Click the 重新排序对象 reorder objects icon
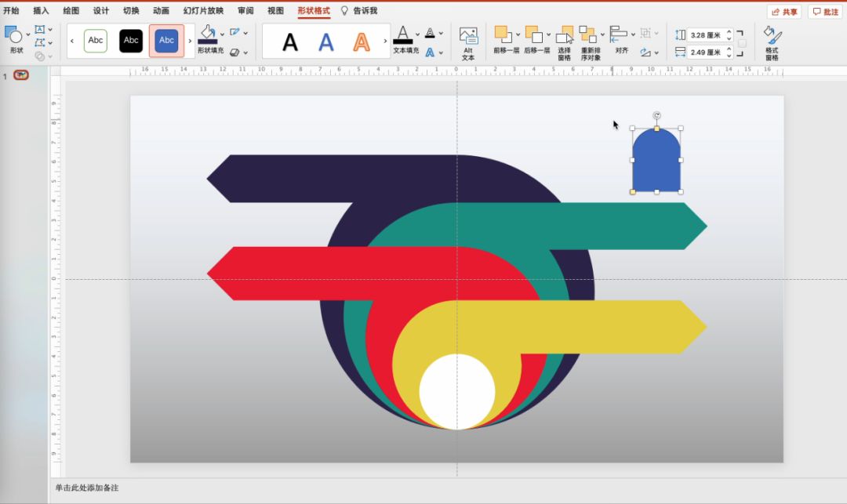This screenshot has height=504, width=847. (x=587, y=34)
